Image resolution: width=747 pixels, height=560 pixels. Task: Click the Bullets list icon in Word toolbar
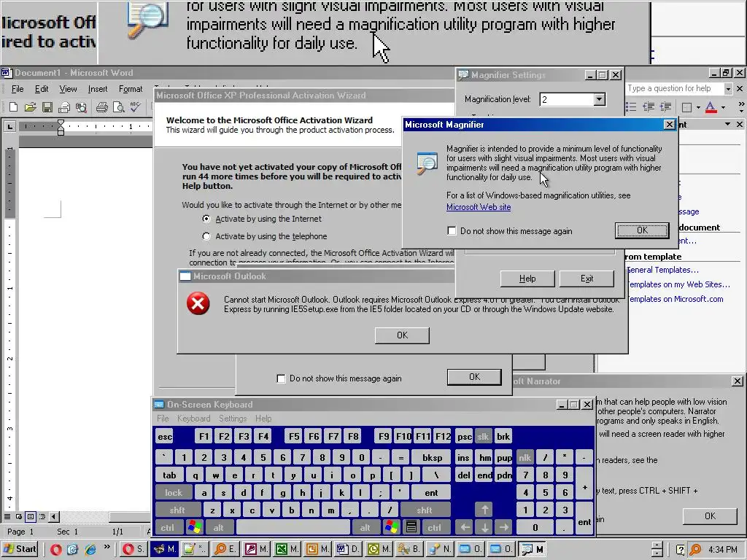(x=631, y=106)
